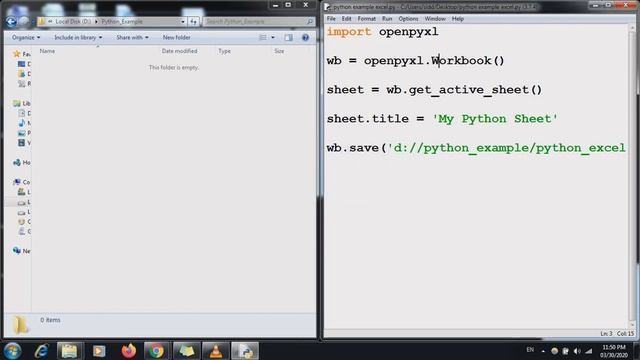Screen dimensions: 640x360
Task: Select Libraries in navigation pane
Action: coord(22,103)
